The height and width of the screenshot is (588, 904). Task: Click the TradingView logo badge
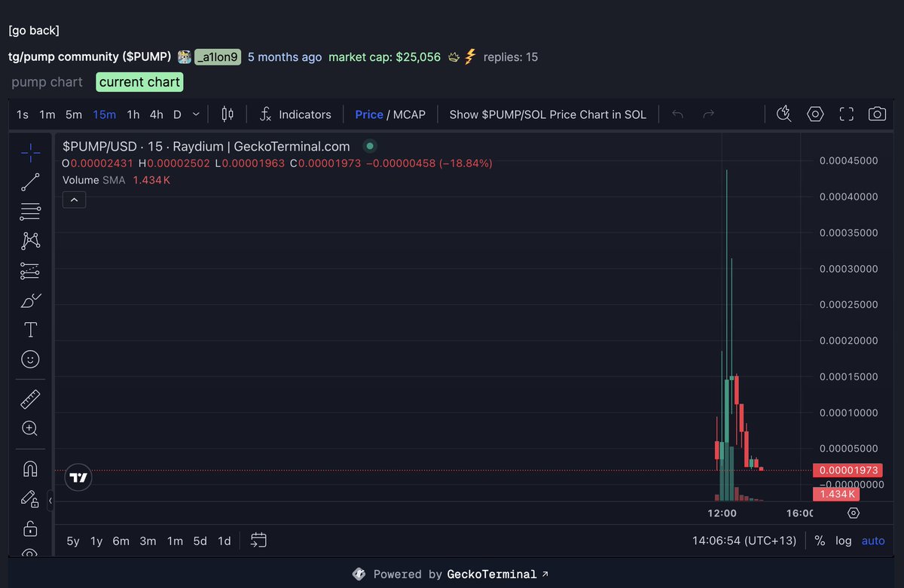coord(78,477)
